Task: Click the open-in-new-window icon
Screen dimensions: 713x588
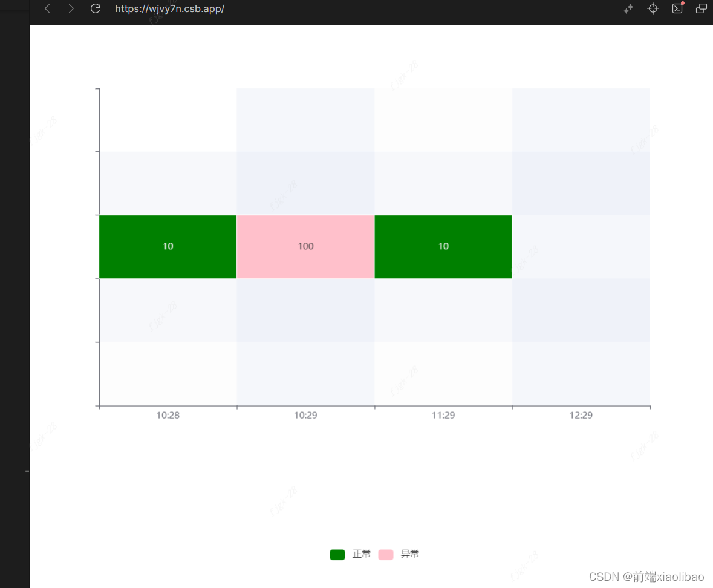Action: coord(701,9)
